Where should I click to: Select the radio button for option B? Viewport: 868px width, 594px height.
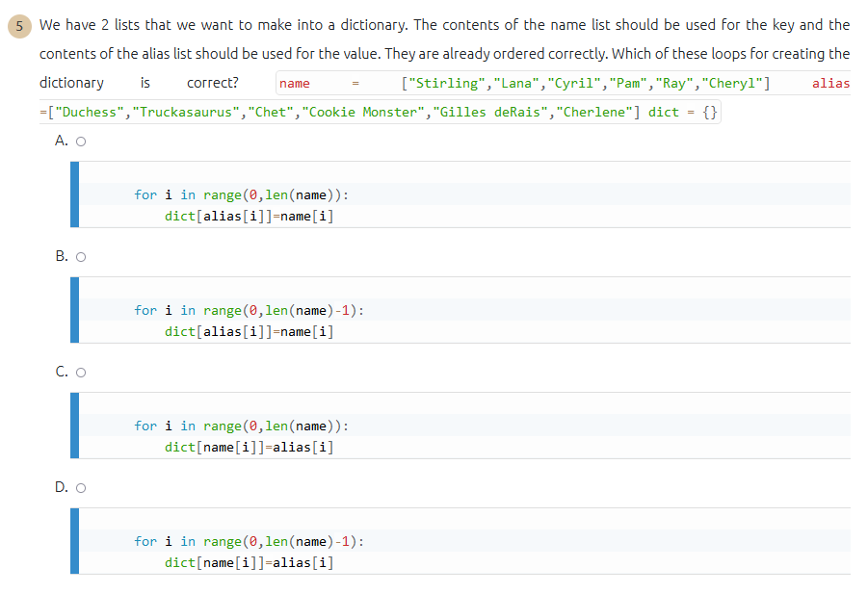point(81,256)
